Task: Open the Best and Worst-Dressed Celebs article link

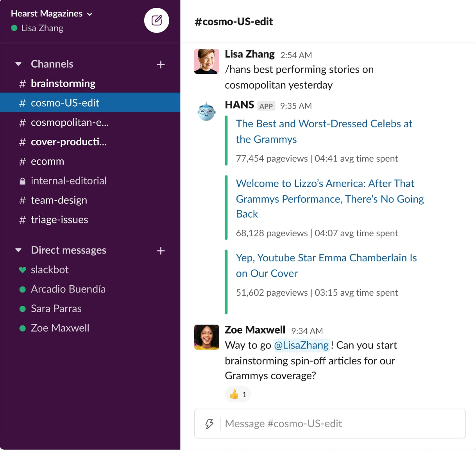Action: (x=324, y=131)
